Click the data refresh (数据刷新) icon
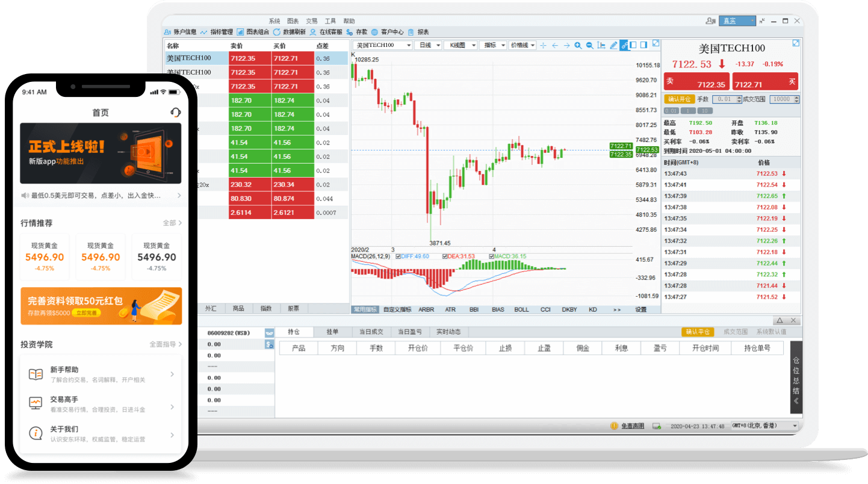Screen dimensions: 868x484 [x=277, y=32]
